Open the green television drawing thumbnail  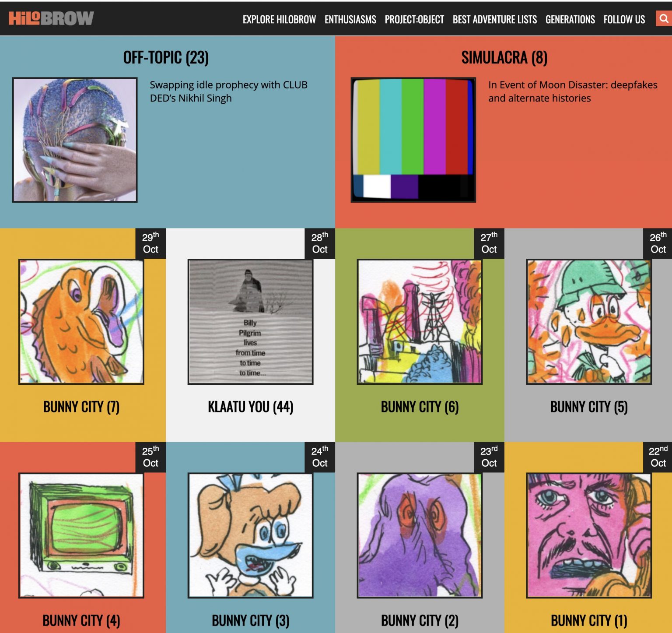click(x=81, y=535)
